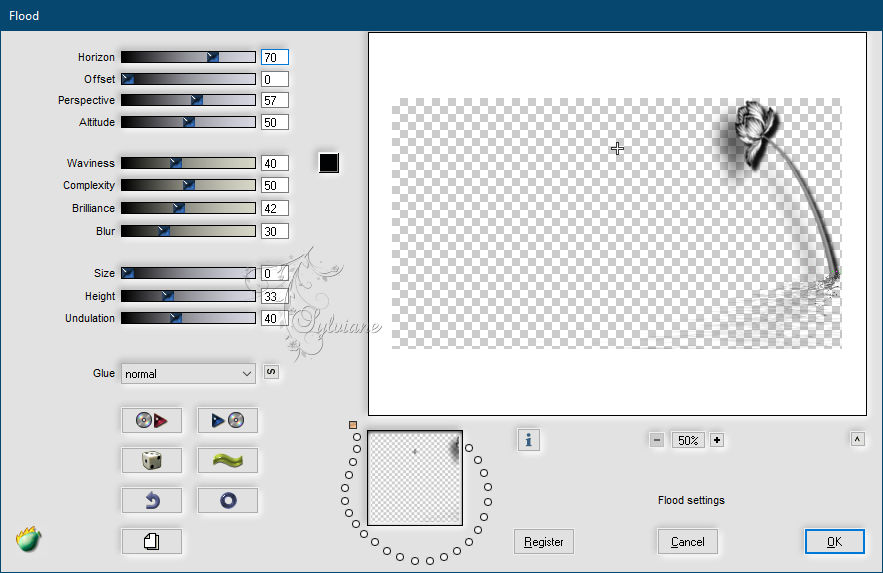Click the load preset disc-and-arrow button
Image resolution: width=883 pixels, height=573 pixels.
point(151,420)
